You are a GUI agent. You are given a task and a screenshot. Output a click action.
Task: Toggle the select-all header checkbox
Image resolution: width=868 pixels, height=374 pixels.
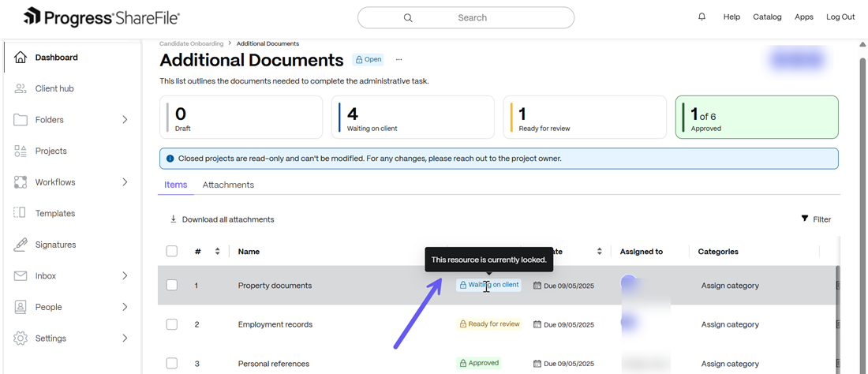click(x=171, y=251)
